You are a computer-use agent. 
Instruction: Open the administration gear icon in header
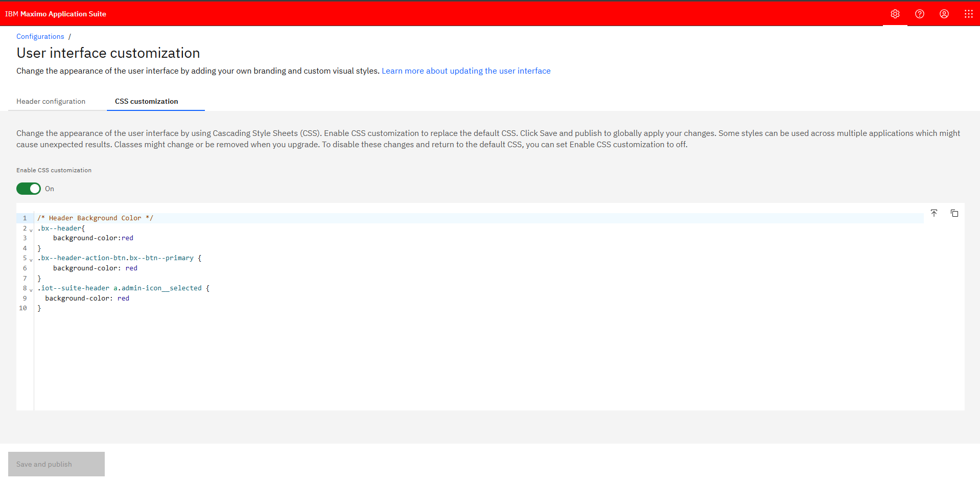pyautogui.click(x=895, y=14)
